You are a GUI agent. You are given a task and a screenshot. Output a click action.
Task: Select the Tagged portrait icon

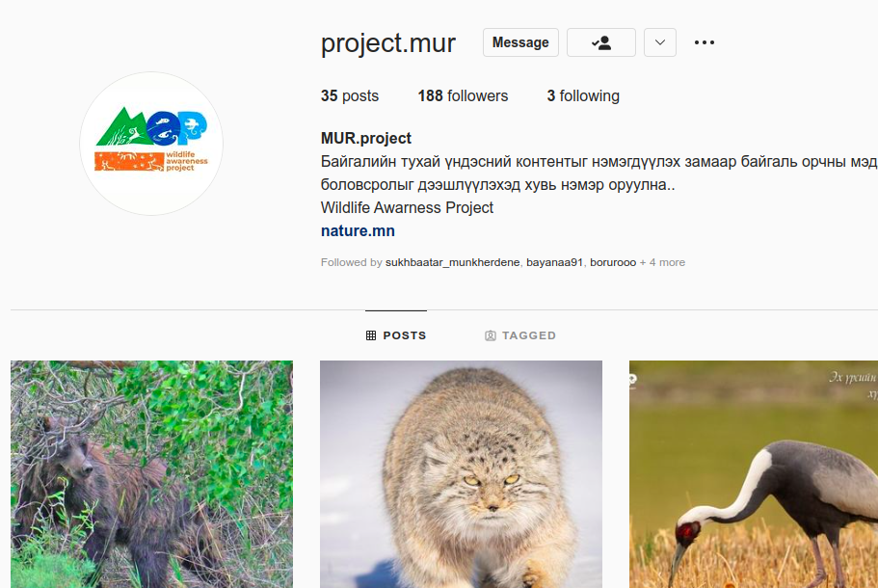490,335
